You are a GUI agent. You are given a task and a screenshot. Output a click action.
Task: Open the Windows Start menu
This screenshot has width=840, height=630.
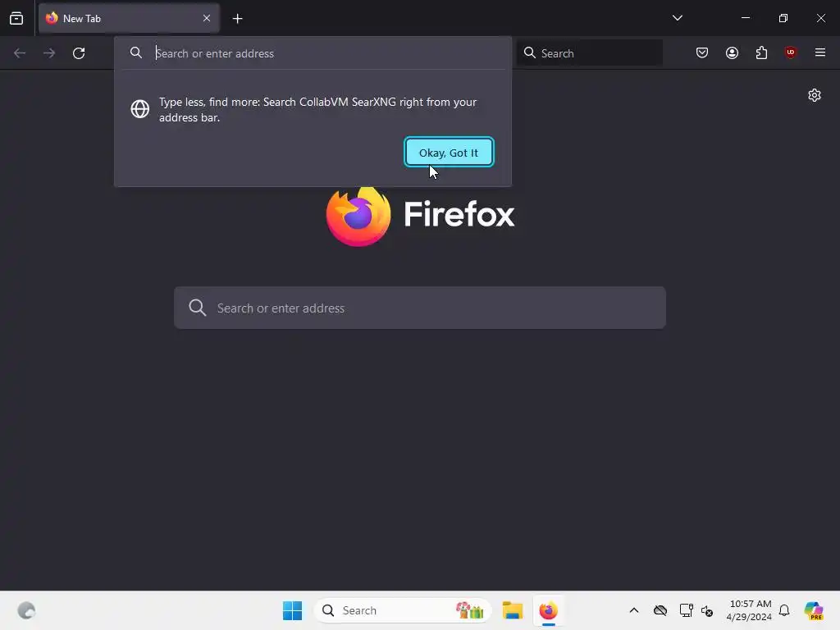(x=293, y=610)
